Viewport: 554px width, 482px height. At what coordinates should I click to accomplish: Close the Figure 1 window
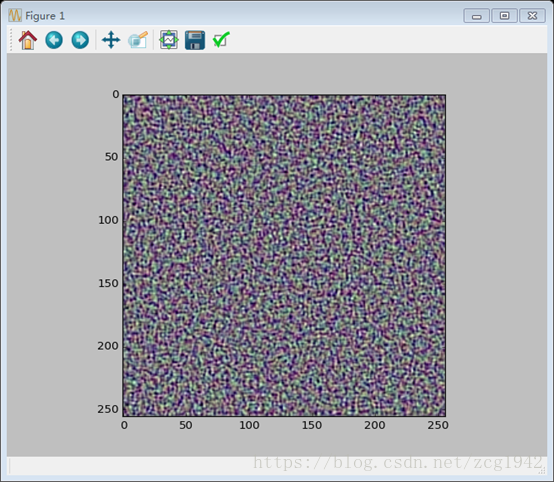[x=532, y=16]
